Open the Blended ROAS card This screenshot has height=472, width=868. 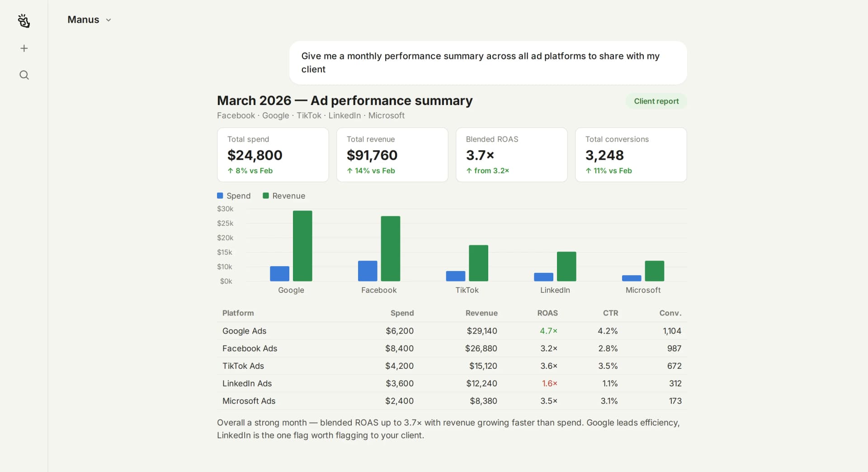(512, 155)
